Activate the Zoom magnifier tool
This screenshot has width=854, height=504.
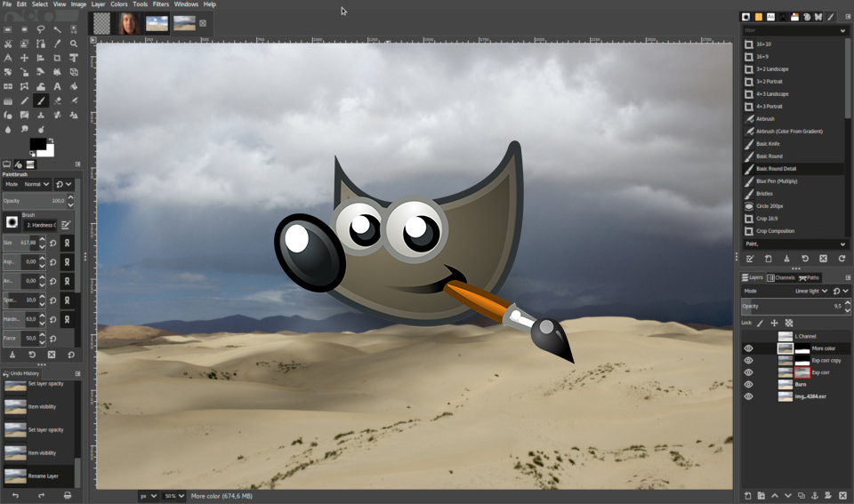tap(74, 44)
